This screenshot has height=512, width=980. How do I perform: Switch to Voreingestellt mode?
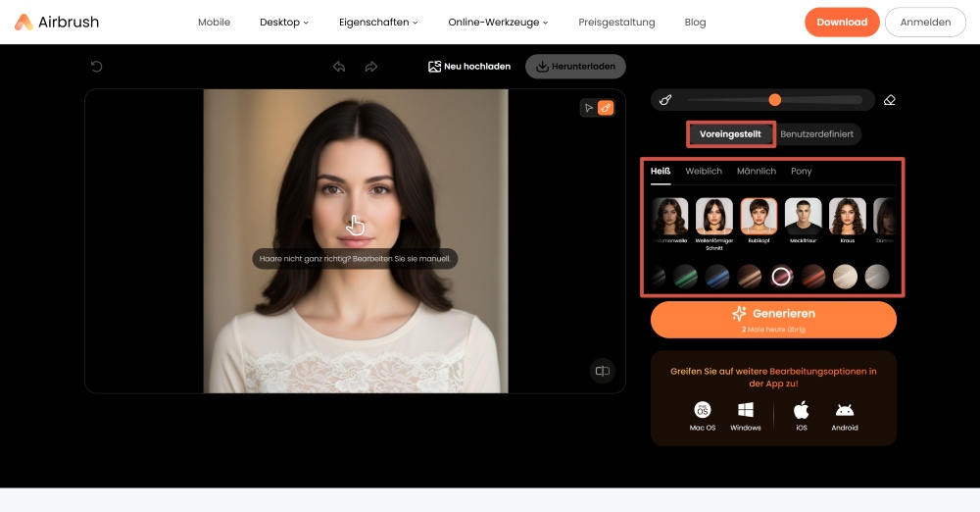click(x=731, y=134)
